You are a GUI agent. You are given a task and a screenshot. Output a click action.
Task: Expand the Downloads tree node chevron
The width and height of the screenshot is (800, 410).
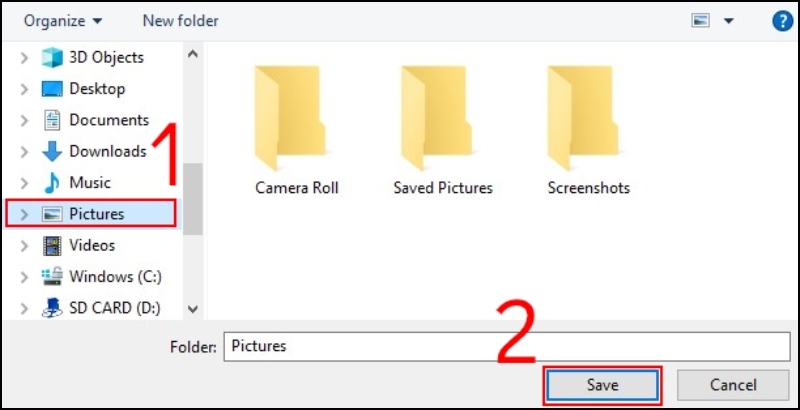point(24,151)
